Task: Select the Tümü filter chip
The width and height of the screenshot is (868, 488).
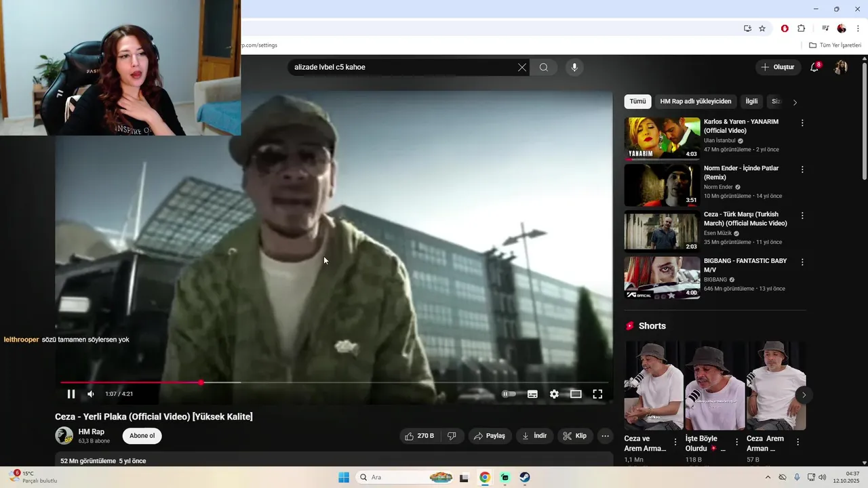Action: click(637, 102)
